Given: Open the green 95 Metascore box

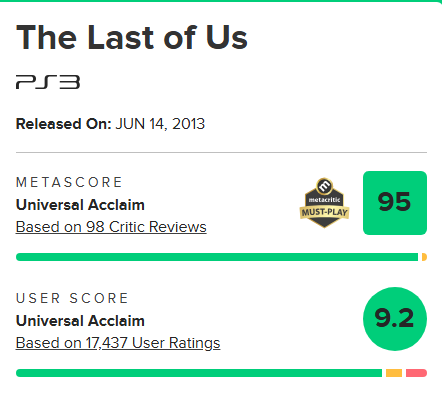Looking at the screenshot, I should (x=395, y=203).
